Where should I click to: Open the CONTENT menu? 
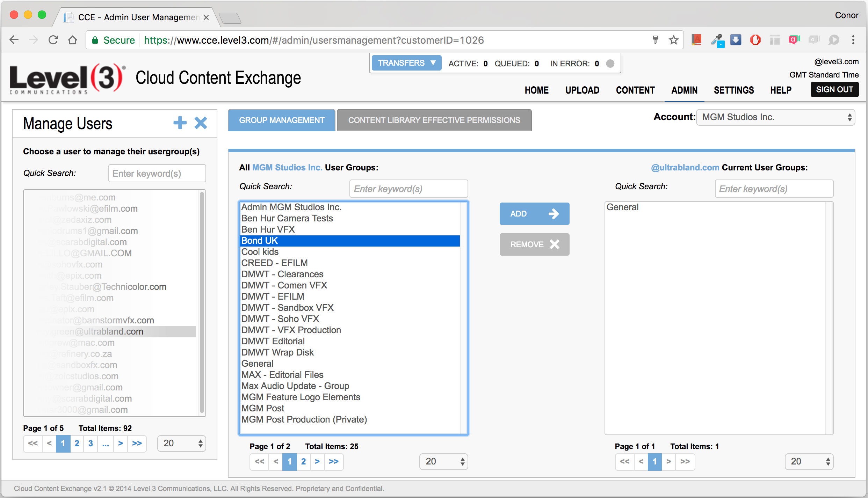click(x=635, y=90)
